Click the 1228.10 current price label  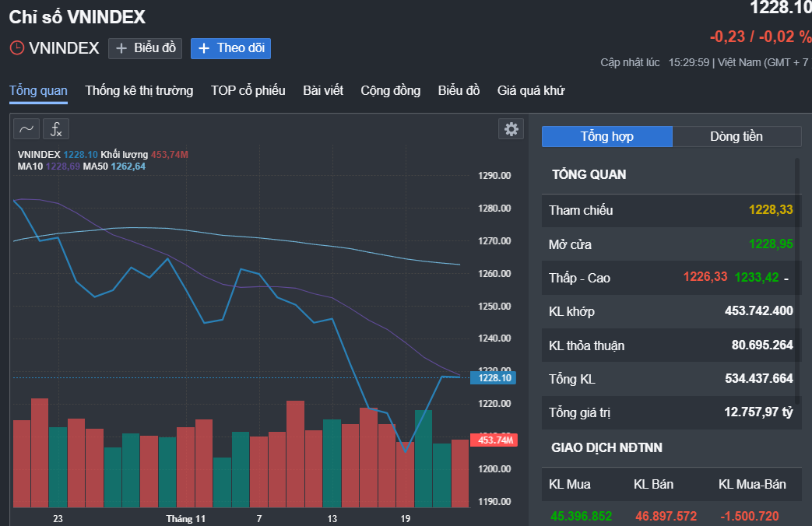pos(493,378)
